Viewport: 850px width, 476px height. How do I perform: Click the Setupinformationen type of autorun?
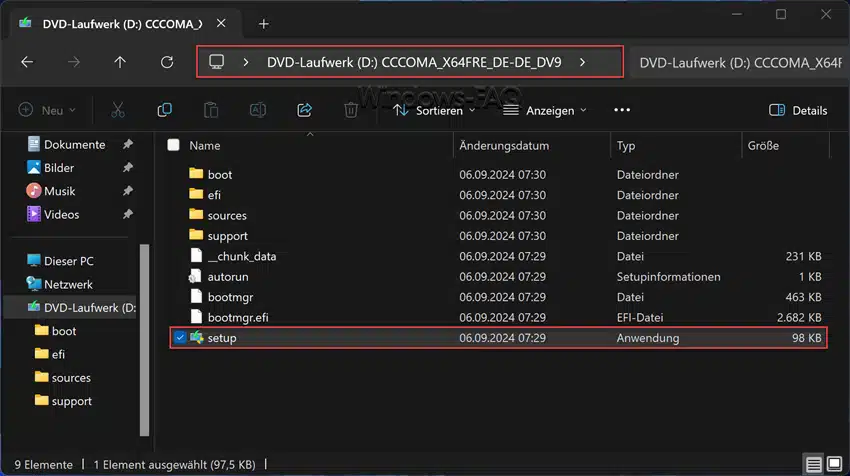pos(668,276)
